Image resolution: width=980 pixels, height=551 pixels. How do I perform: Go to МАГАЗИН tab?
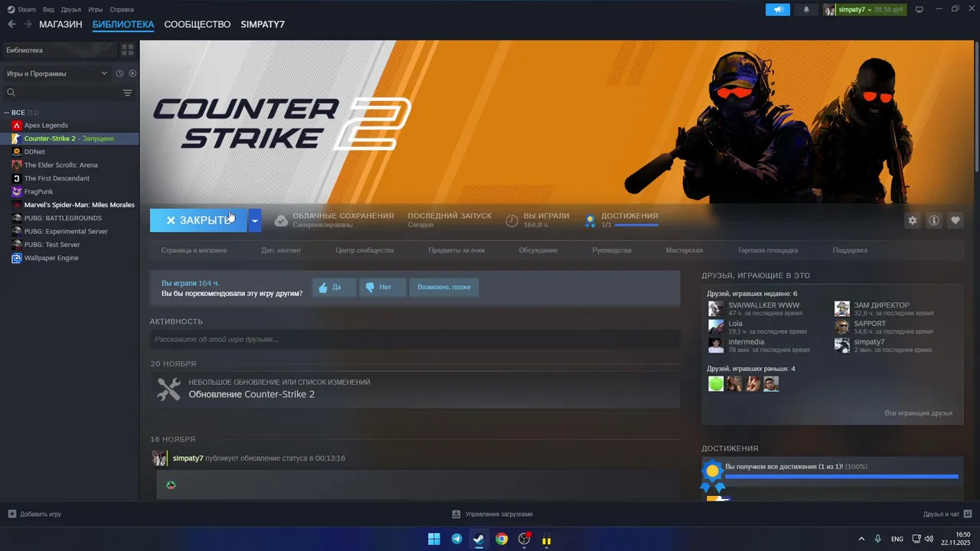(60, 24)
